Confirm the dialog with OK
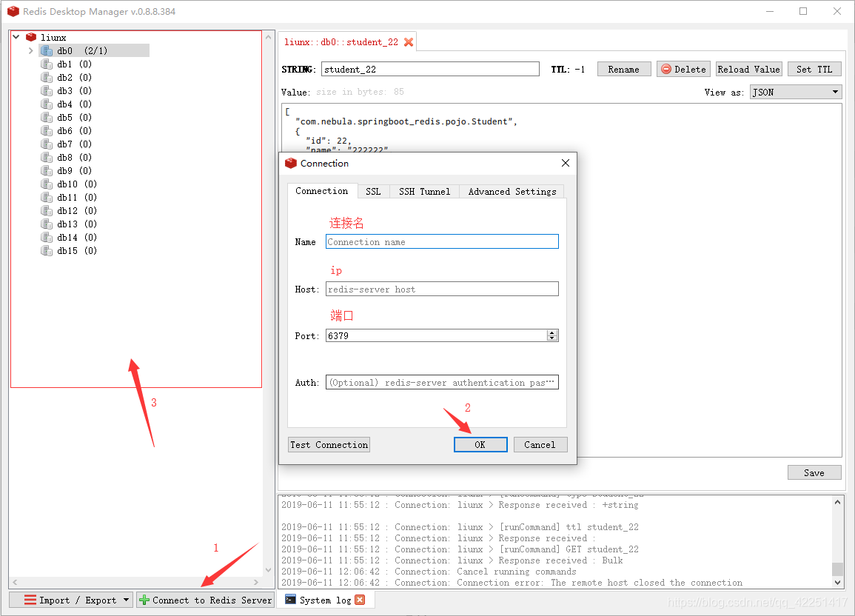 click(480, 444)
